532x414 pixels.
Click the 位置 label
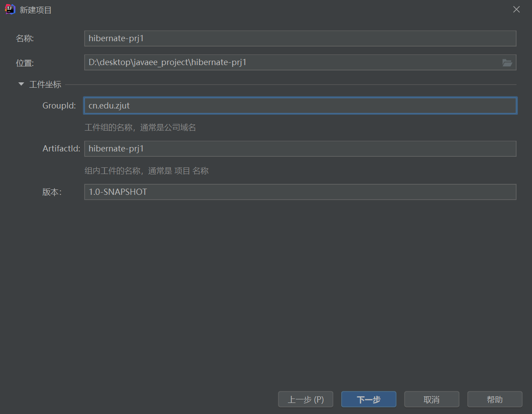click(25, 63)
